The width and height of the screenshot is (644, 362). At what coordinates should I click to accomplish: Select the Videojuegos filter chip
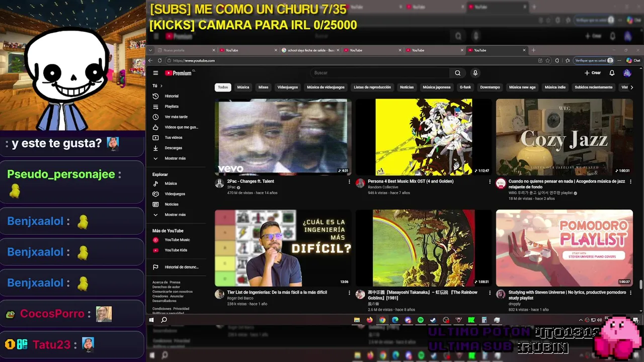click(x=287, y=87)
